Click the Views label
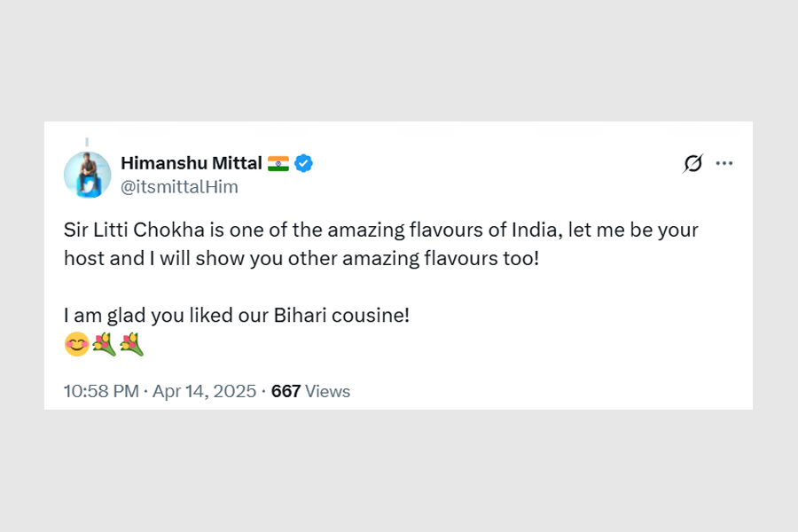The width and height of the screenshot is (798, 532). click(x=327, y=391)
